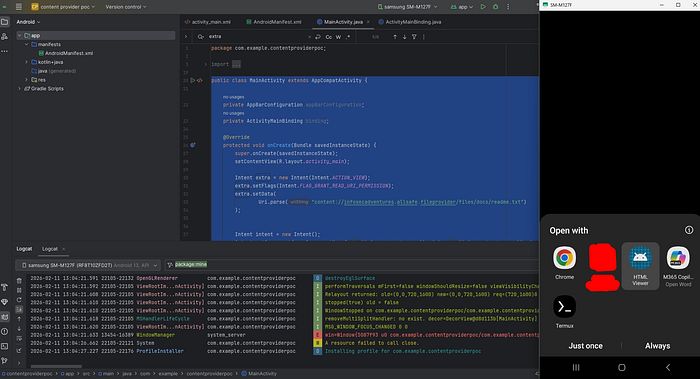Image resolution: width=700 pixels, height=379 pixels.
Task: Switch to activity_main.xml tab
Action: point(208,22)
